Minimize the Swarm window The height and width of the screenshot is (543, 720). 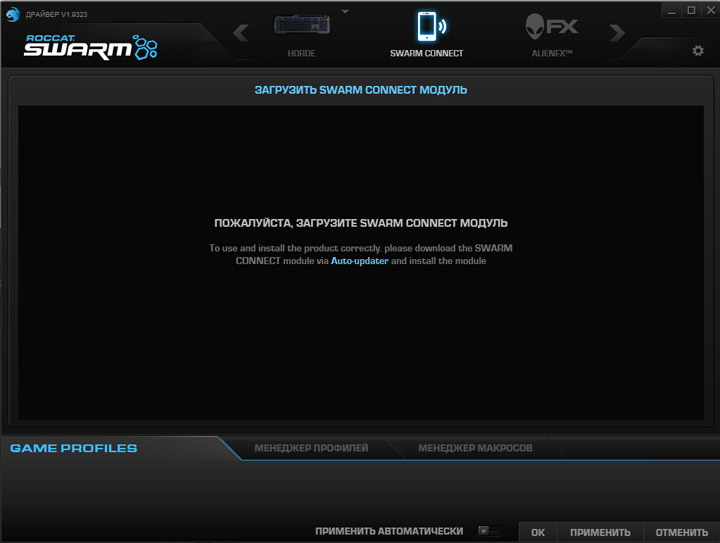pyautogui.click(x=671, y=10)
